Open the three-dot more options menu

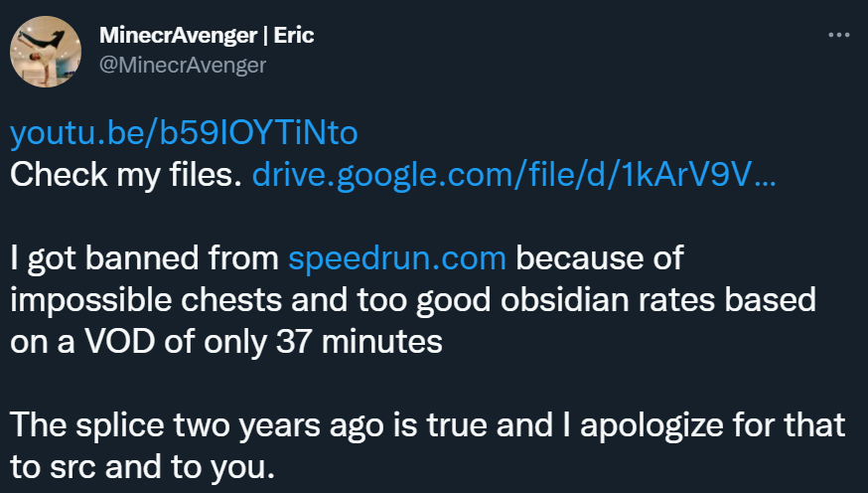839,35
